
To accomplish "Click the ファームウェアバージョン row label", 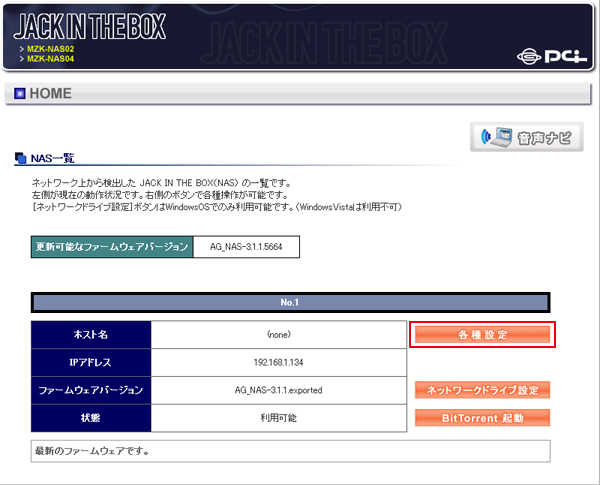I will point(91,390).
